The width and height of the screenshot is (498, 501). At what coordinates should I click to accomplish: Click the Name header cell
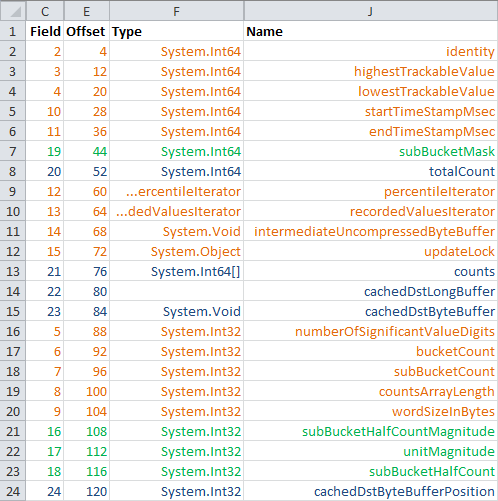pos(371,31)
